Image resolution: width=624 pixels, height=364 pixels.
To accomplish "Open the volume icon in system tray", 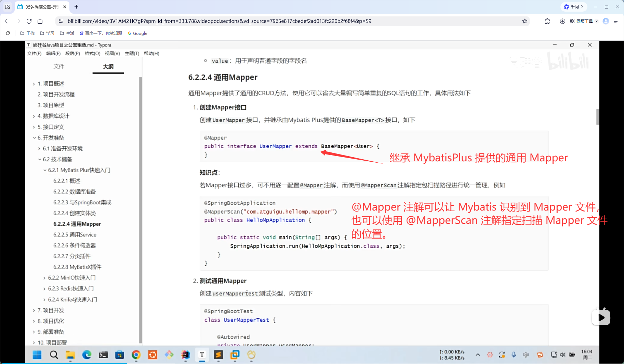I will click(x=562, y=355).
